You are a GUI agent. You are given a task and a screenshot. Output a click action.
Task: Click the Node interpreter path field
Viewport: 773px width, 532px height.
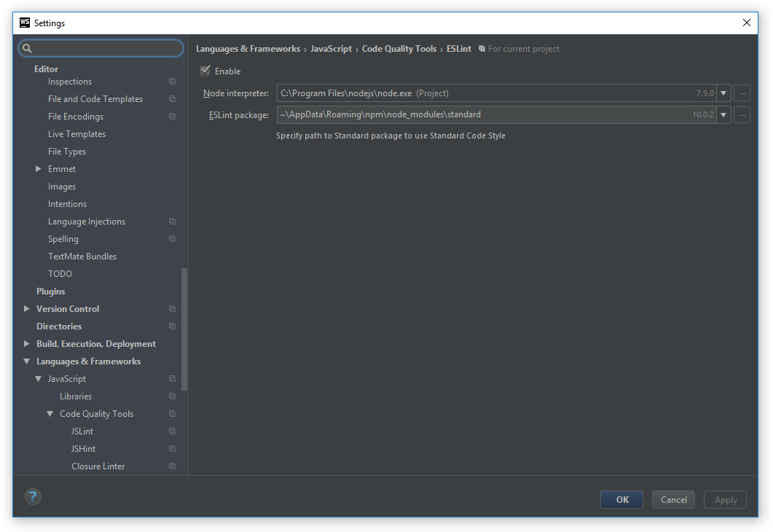tap(496, 93)
